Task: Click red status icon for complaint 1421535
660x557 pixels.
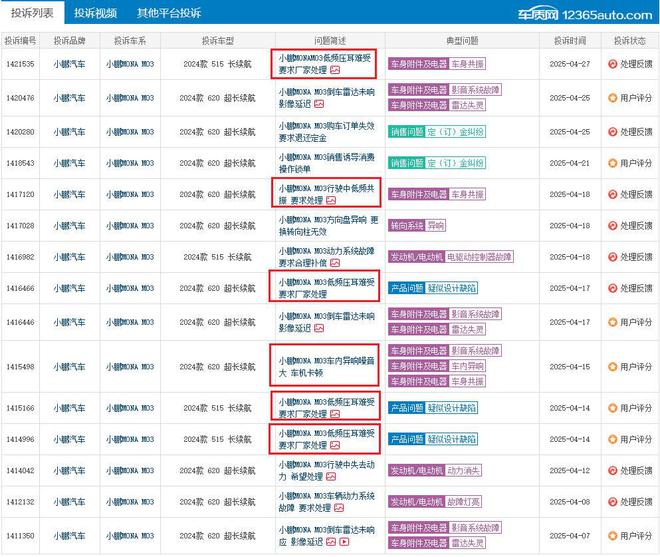Action: [612, 64]
